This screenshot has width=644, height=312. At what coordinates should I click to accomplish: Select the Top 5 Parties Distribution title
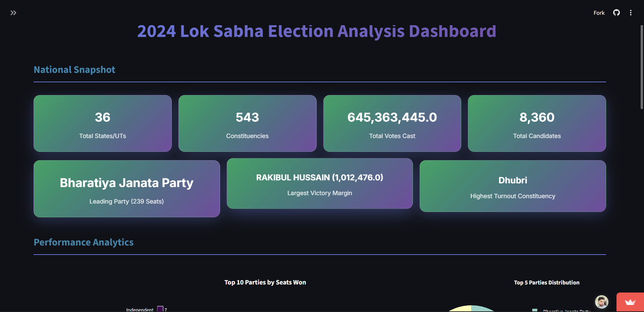pyautogui.click(x=547, y=282)
